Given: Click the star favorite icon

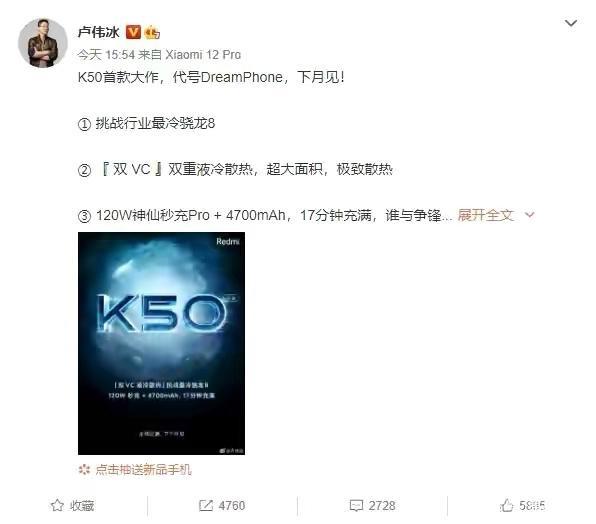Looking at the screenshot, I should pos(57,505).
